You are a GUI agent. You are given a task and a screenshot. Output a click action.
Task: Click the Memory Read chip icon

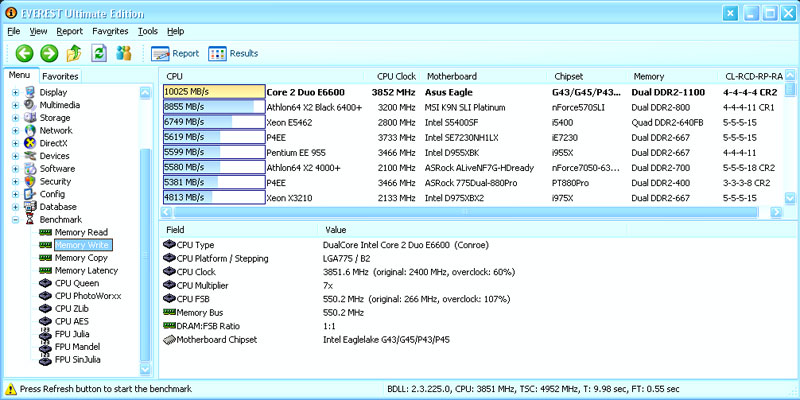(x=45, y=233)
